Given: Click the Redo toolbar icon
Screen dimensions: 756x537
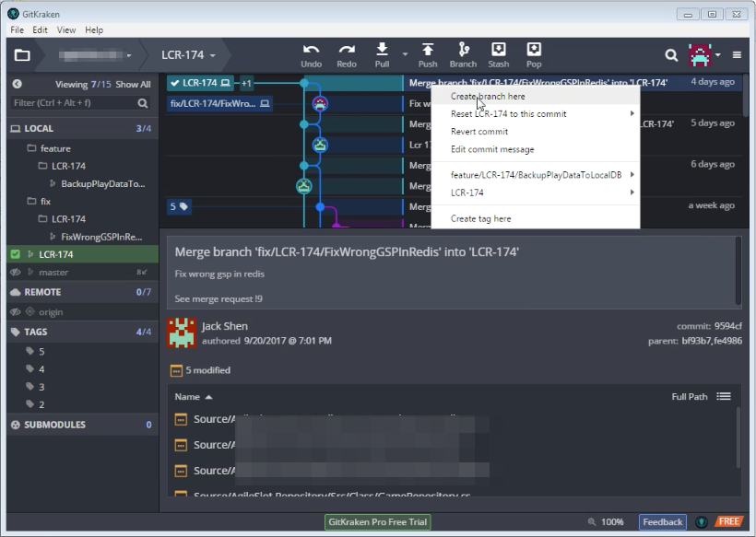Looking at the screenshot, I should 347,50.
